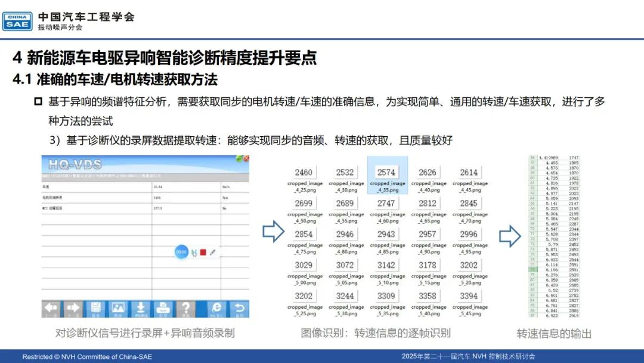Select spreadsheet cell with time 5.79
Viewport: 644px width, 363px height.
[x=549, y=244]
